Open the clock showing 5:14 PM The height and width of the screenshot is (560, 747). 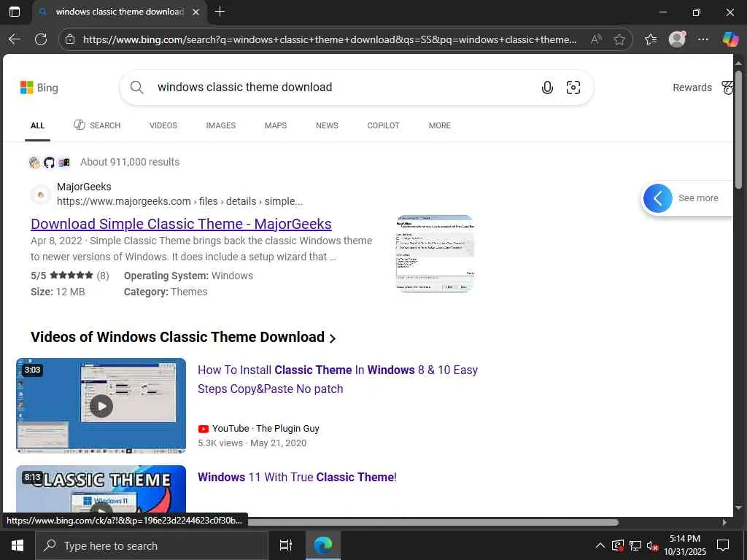tap(685, 545)
